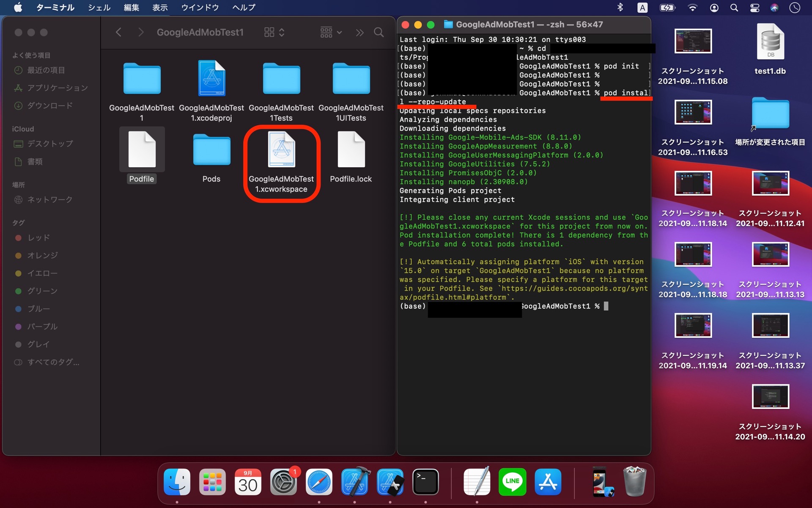Open user account icon in menu bar
812x508 pixels.
coord(714,8)
